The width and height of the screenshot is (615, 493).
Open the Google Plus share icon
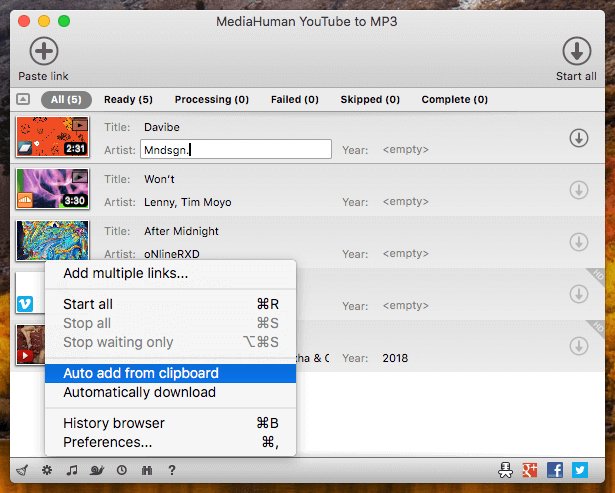point(530,470)
